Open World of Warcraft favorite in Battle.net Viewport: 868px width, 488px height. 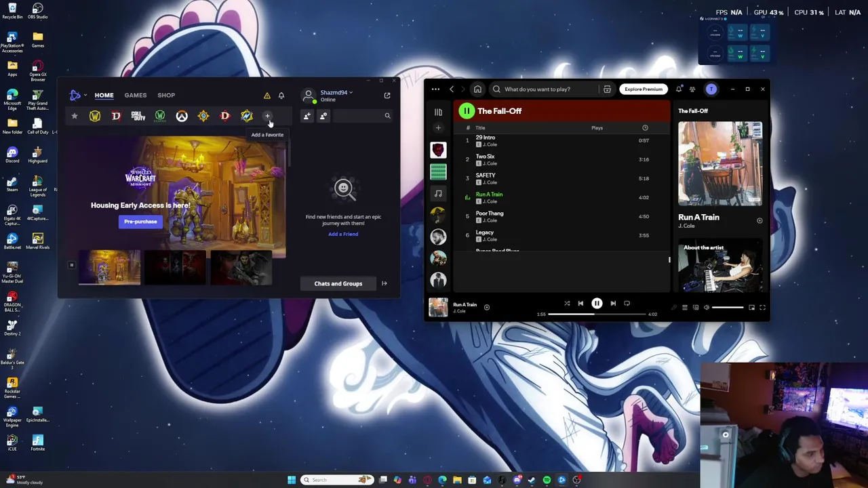coord(95,117)
